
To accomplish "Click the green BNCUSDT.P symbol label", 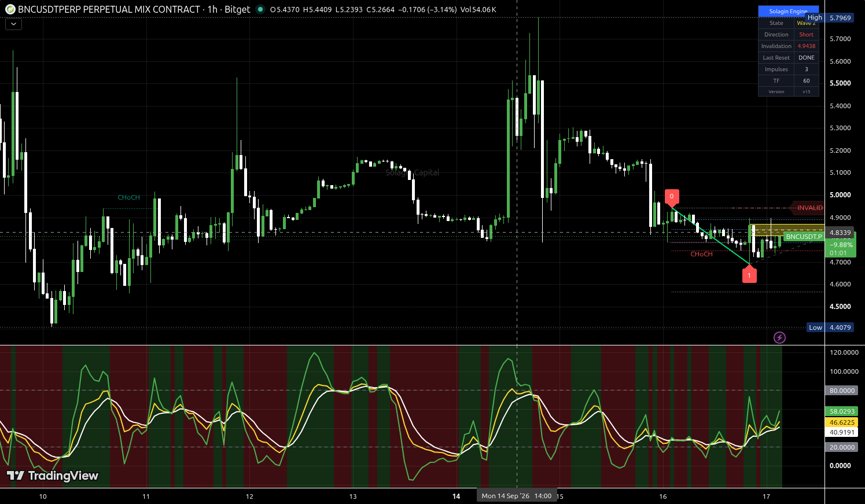I will (804, 237).
